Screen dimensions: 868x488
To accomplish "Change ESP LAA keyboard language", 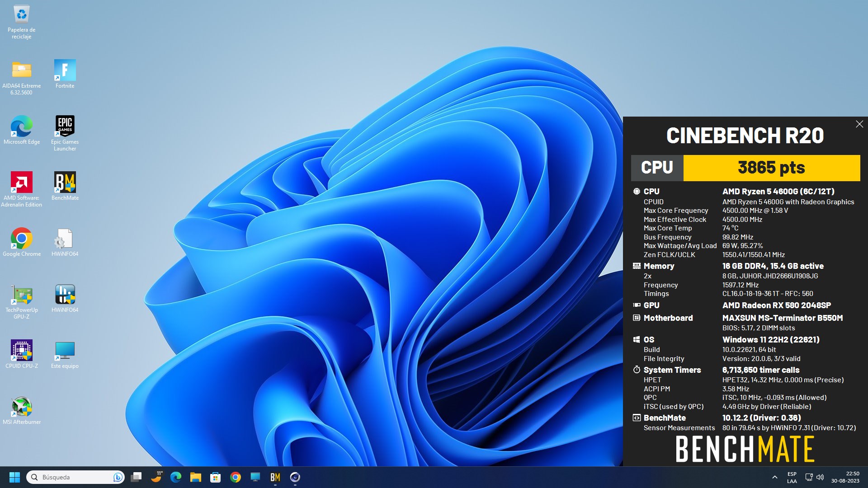I will coord(792,477).
